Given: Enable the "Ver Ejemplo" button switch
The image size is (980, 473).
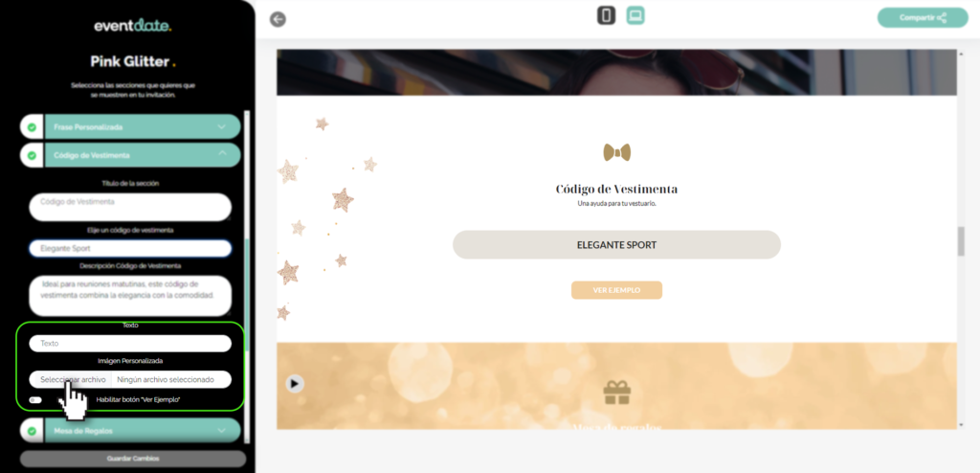Looking at the screenshot, I should [35, 400].
